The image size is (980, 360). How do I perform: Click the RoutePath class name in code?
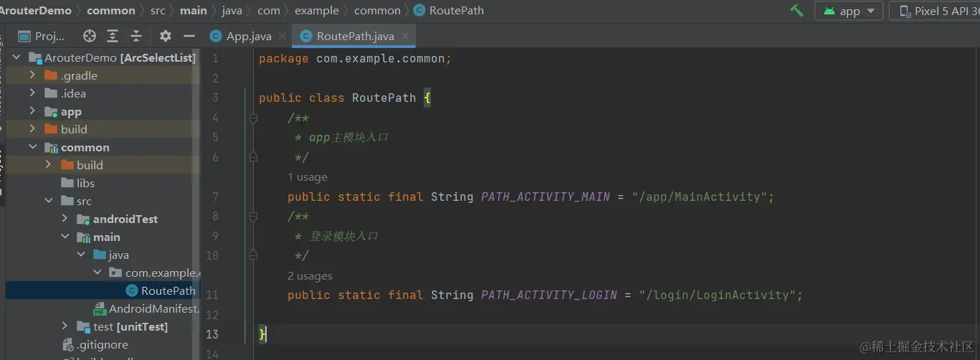pos(384,98)
